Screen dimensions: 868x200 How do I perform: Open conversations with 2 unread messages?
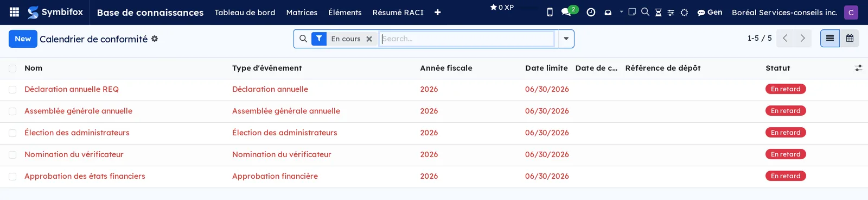[569, 11]
